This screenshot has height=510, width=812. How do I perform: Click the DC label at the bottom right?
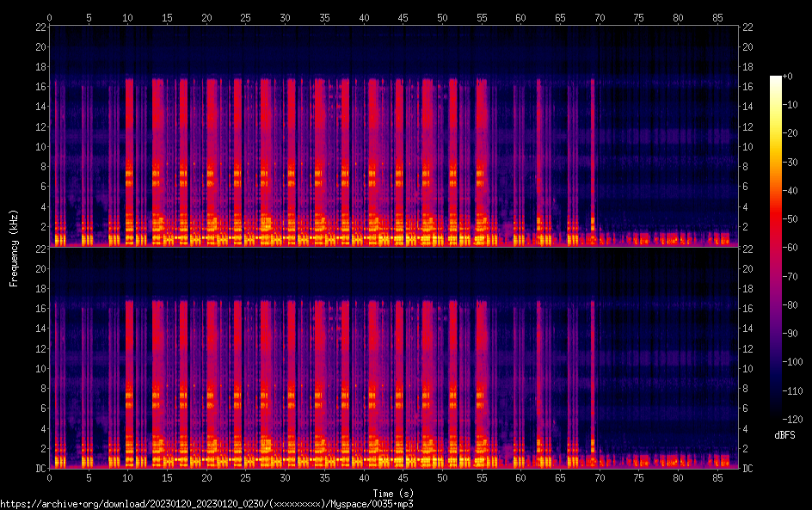coord(748,469)
